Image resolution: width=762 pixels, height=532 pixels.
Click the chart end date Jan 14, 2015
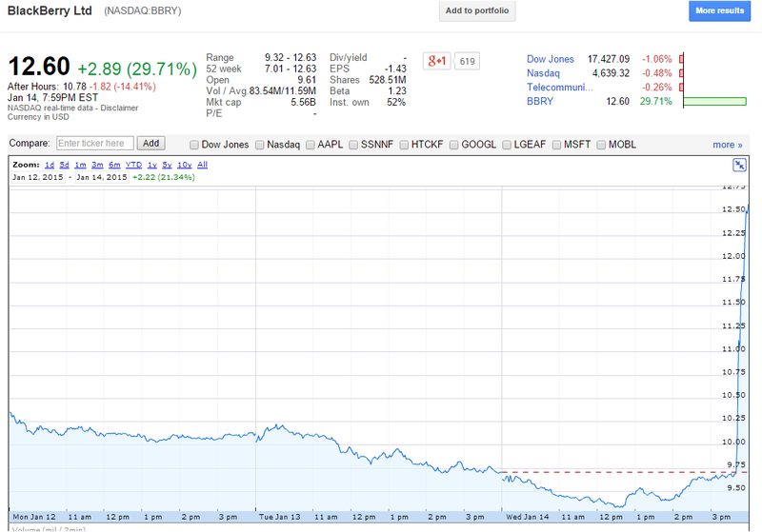(102, 177)
